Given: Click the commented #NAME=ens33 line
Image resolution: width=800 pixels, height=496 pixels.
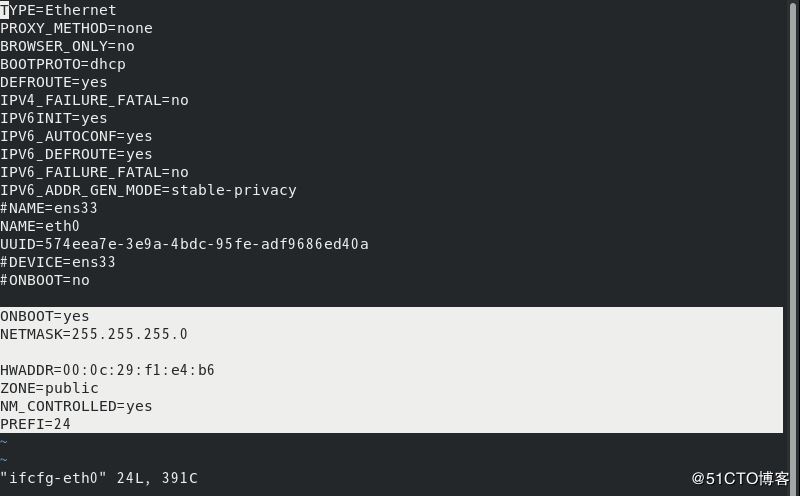Looking at the screenshot, I should (x=48, y=208).
